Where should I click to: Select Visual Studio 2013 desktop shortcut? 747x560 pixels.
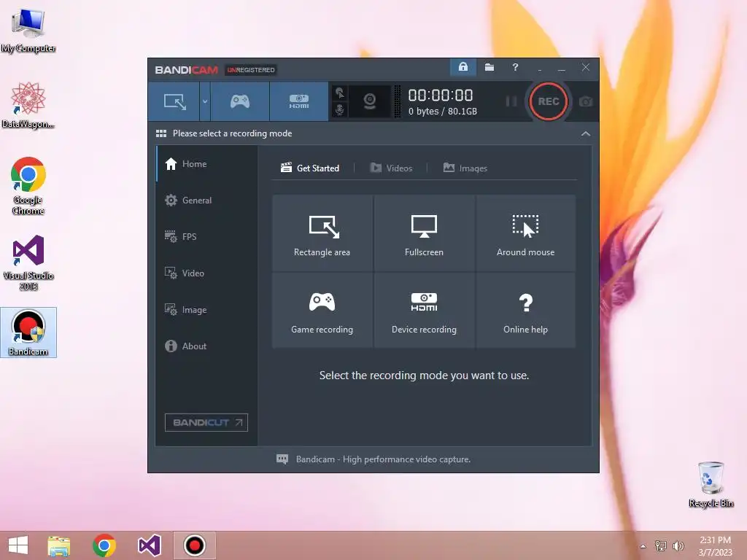click(28, 262)
